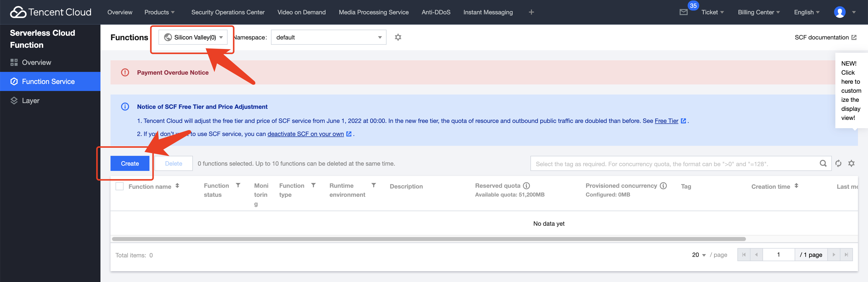Expand the account menu arrow
This screenshot has width=868, height=282.
[854, 12]
